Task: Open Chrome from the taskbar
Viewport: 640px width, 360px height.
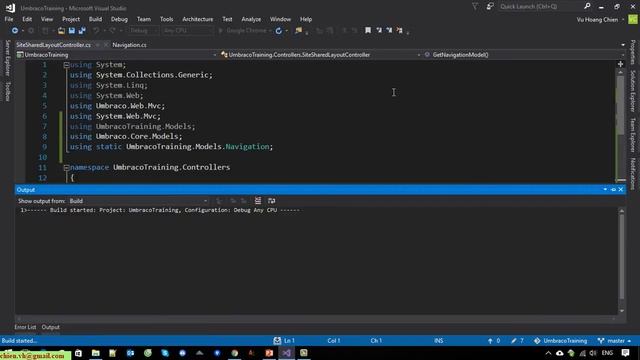Action: coord(234,353)
